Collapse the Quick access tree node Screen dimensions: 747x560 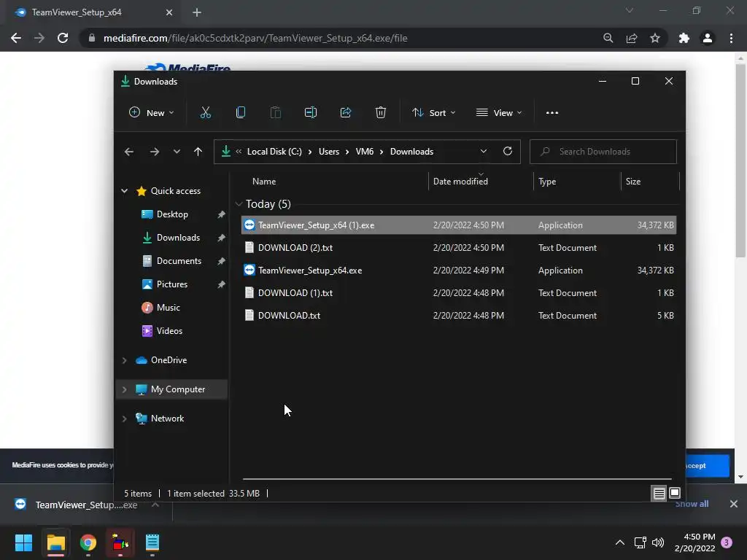(124, 191)
